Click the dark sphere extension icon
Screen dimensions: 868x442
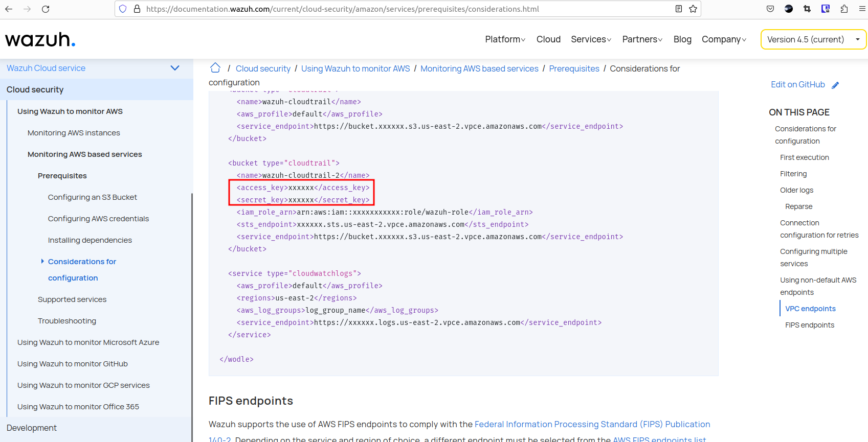[x=789, y=9]
